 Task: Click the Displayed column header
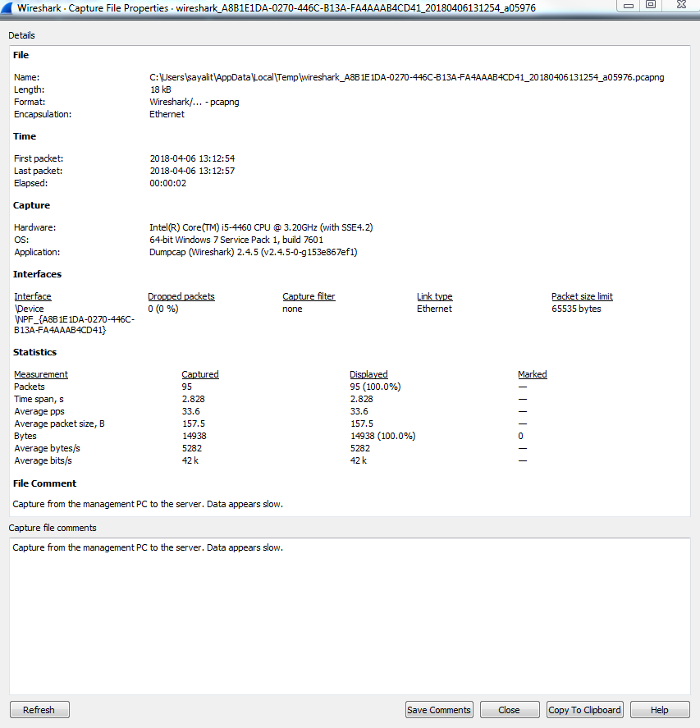point(368,374)
